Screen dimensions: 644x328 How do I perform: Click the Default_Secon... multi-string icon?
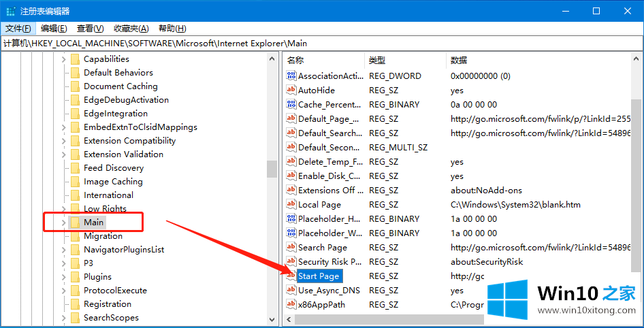pyautogui.click(x=291, y=147)
